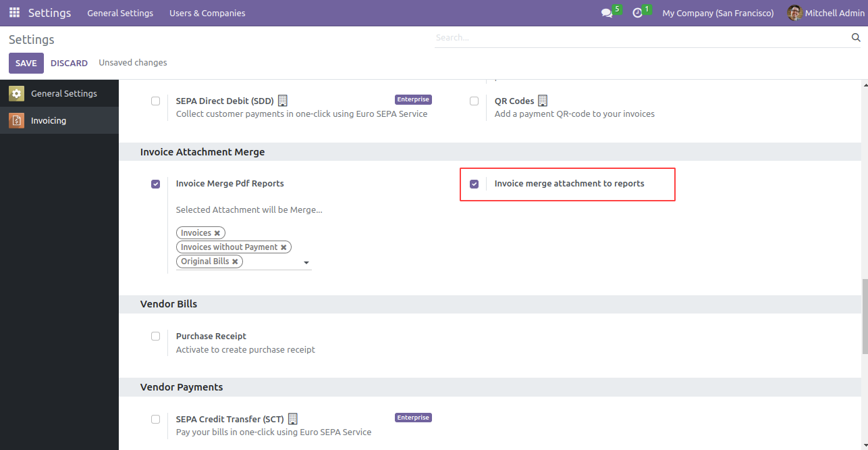Click the Purchase Receipt label
Viewport: 868px width, 450px height.
pyautogui.click(x=211, y=336)
